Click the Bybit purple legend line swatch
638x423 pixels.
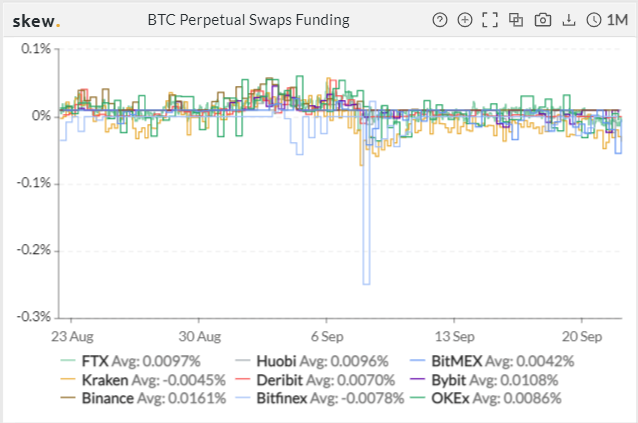417,380
